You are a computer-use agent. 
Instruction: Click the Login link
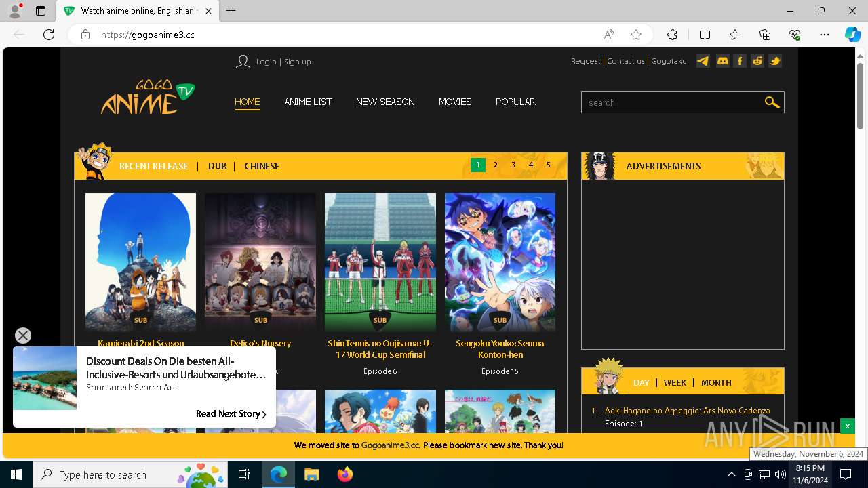pyautogui.click(x=266, y=62)
